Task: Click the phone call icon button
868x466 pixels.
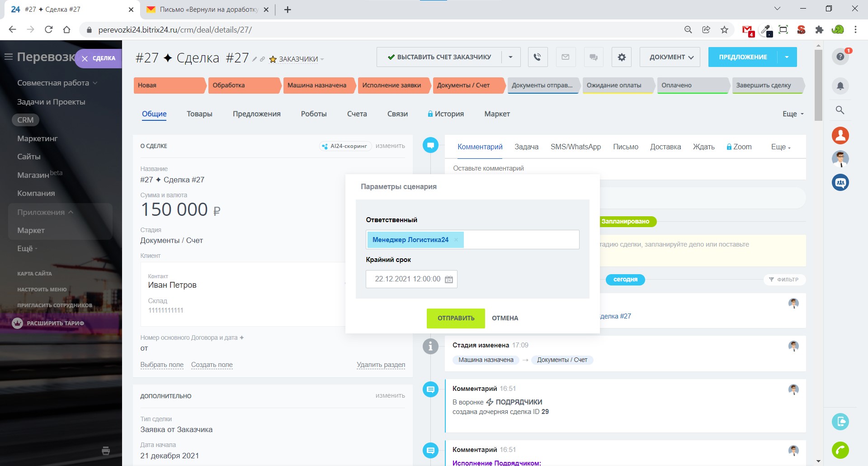Action: [x=537, y=57]
